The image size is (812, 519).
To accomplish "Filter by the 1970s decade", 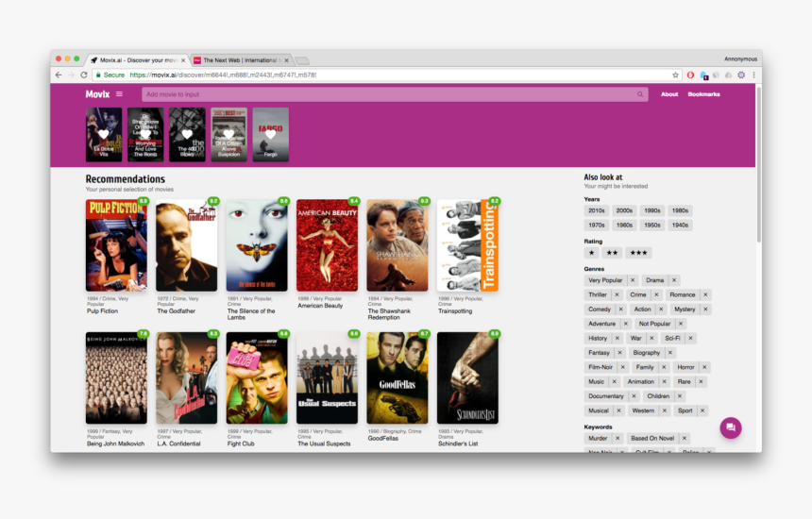I will [596, 226].
